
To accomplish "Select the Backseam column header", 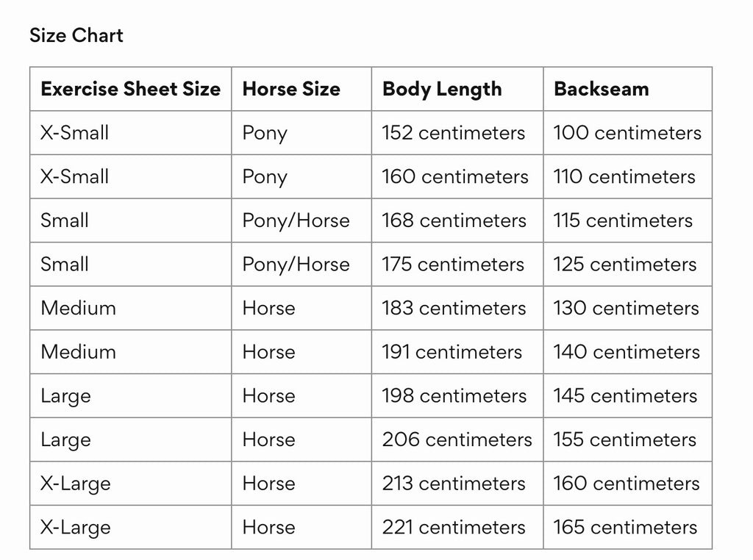I will (628, 89).
